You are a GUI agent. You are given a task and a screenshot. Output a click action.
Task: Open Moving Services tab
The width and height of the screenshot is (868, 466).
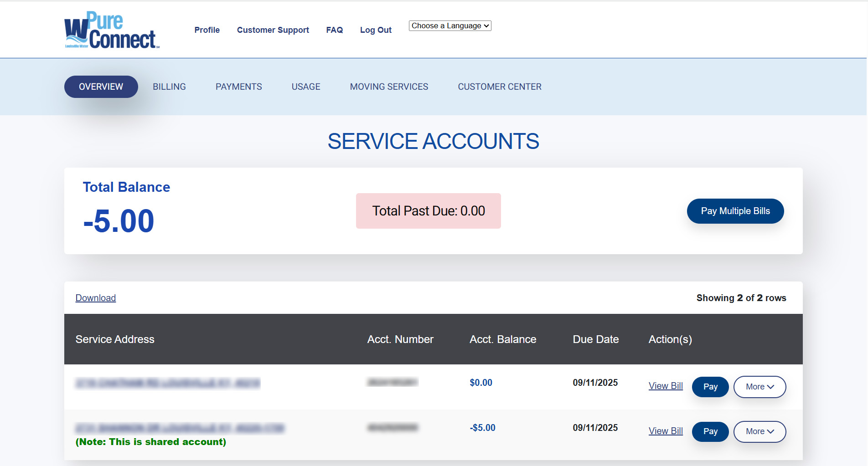click(x=389, y=87)
